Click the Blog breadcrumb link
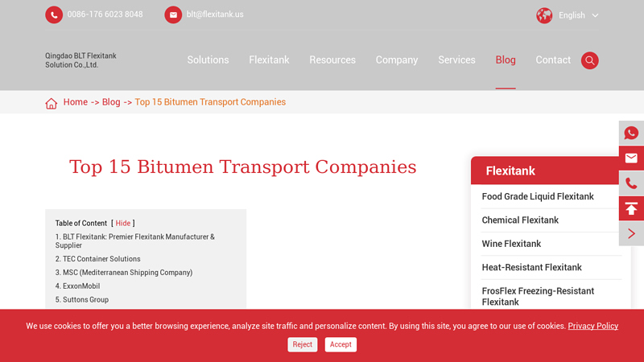The width and height of the screenshot is (644, 362). pos(111,102)
